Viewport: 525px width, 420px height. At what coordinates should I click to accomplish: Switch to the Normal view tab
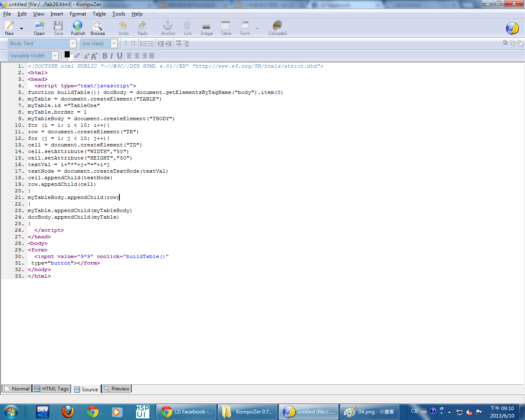pos(17,389)
